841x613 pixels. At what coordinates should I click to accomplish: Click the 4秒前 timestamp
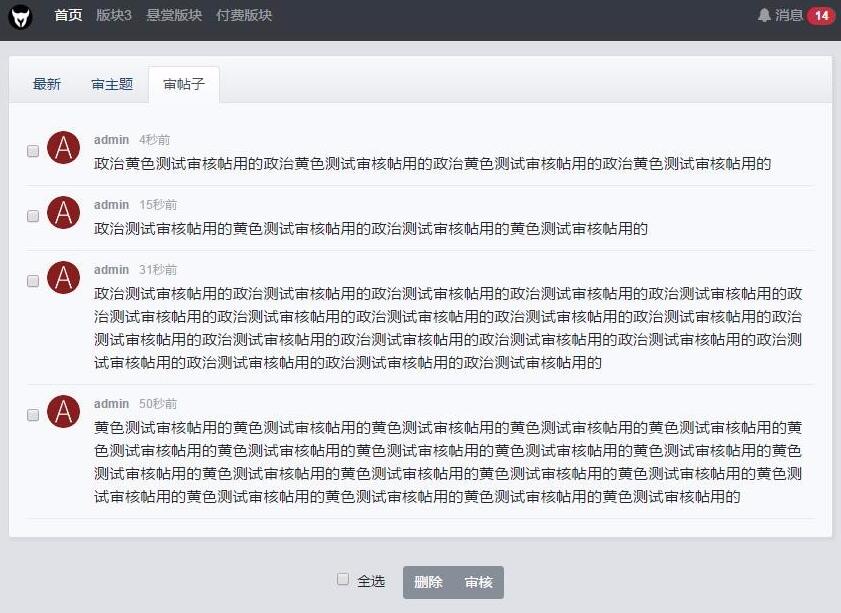tap(154, 139)
